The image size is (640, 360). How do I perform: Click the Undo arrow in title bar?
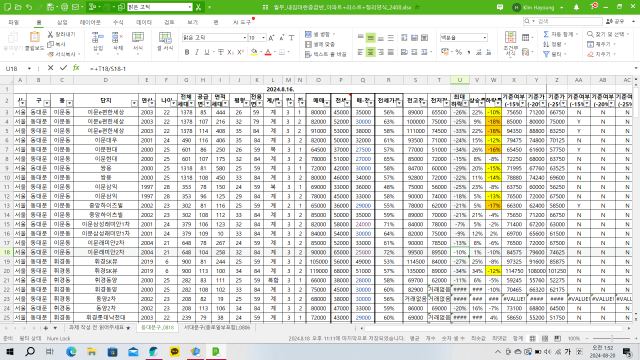click(29, 7)
